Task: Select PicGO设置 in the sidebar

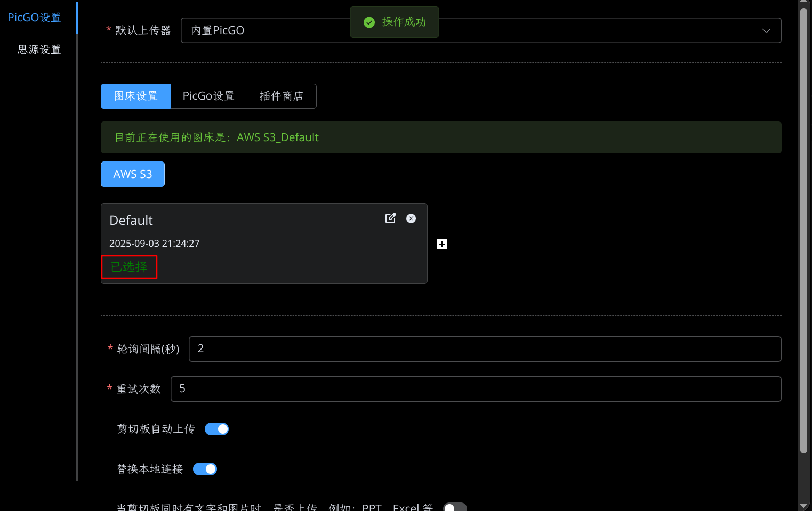Action: [35, 18]
